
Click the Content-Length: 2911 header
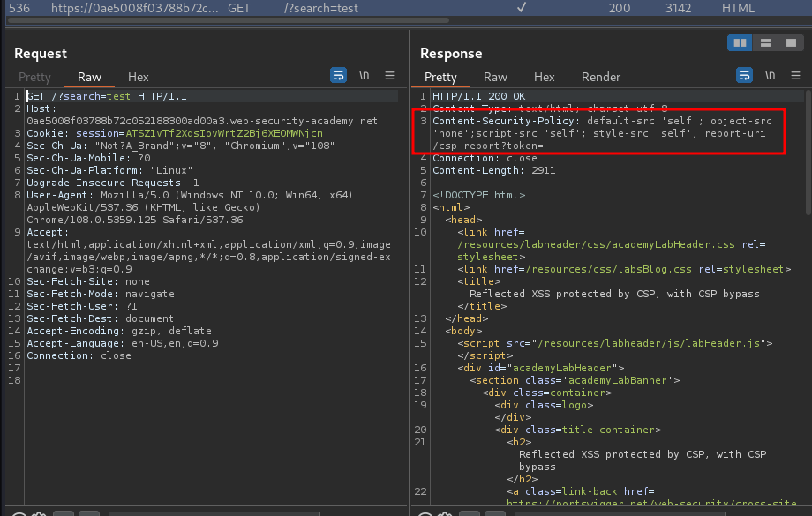pos(494,170)
